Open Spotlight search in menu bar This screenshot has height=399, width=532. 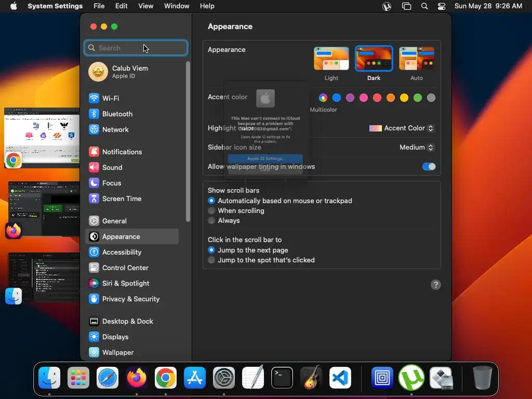(424, 6)
